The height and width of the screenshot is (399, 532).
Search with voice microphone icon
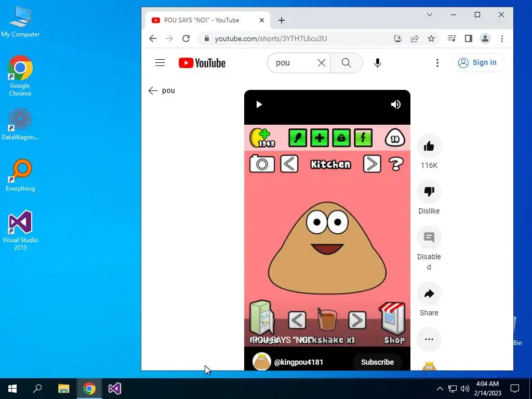(x=377, y=63)
